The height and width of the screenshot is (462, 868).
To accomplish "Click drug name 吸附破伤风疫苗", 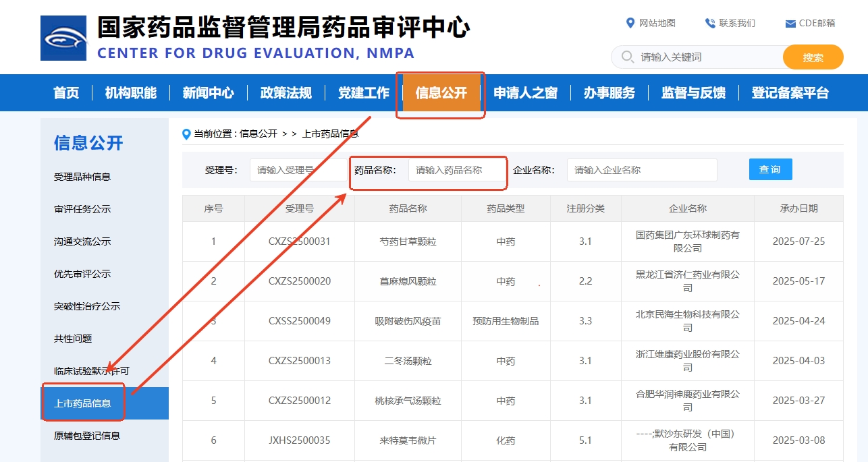I will pos(408,321).
